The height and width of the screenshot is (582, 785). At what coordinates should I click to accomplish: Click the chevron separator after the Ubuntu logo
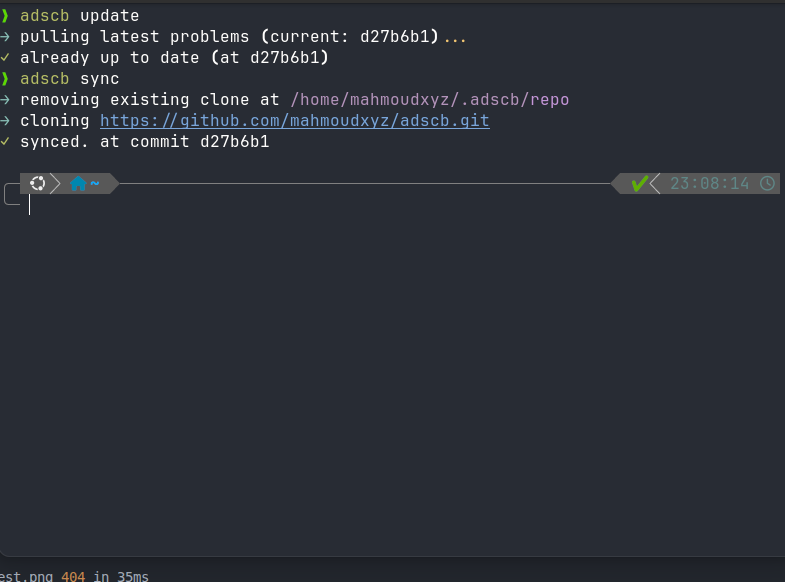pyautogui.click(x=55, y=183)
